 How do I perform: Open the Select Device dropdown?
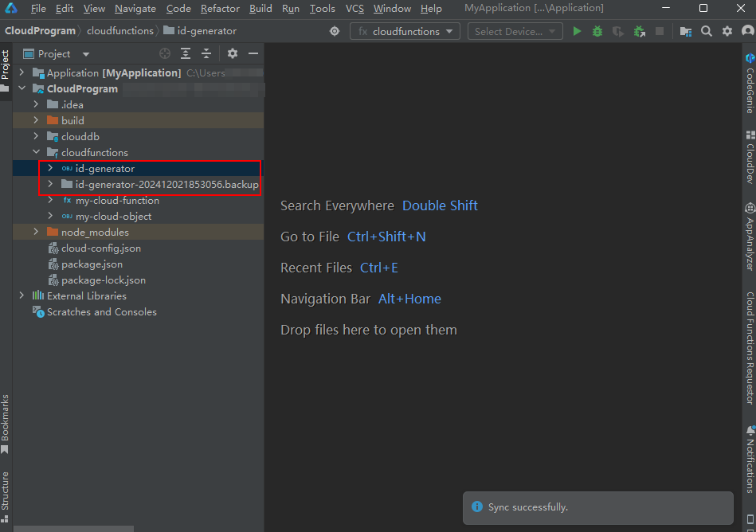515,32
